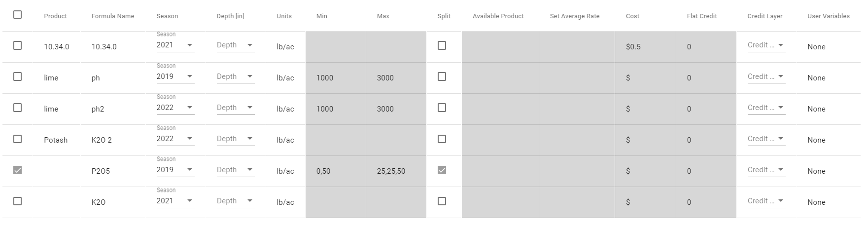868x228 pixels.
Task: Change Season 2019 on the ph row
Action: pos(175,77)
